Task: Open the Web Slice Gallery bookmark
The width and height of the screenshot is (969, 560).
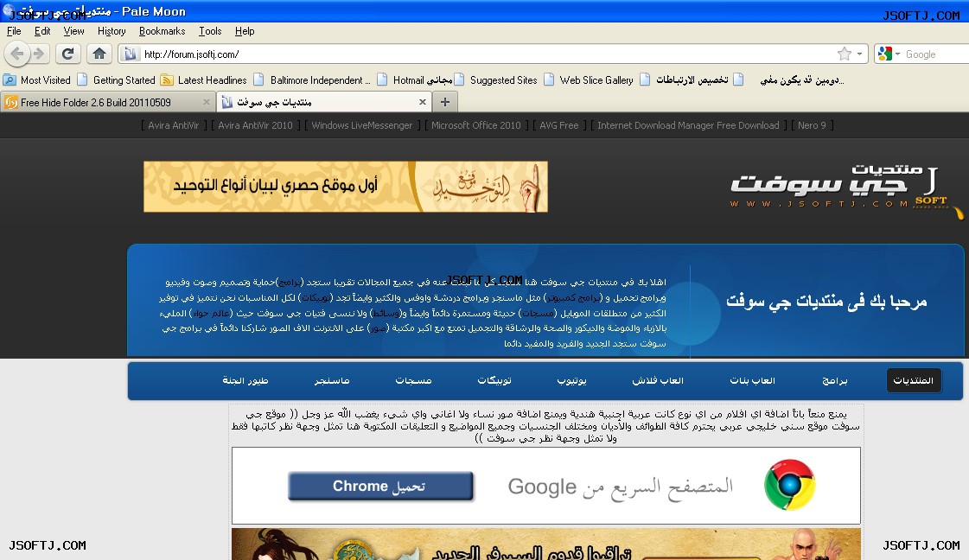Action: click(x=589, y=80)
